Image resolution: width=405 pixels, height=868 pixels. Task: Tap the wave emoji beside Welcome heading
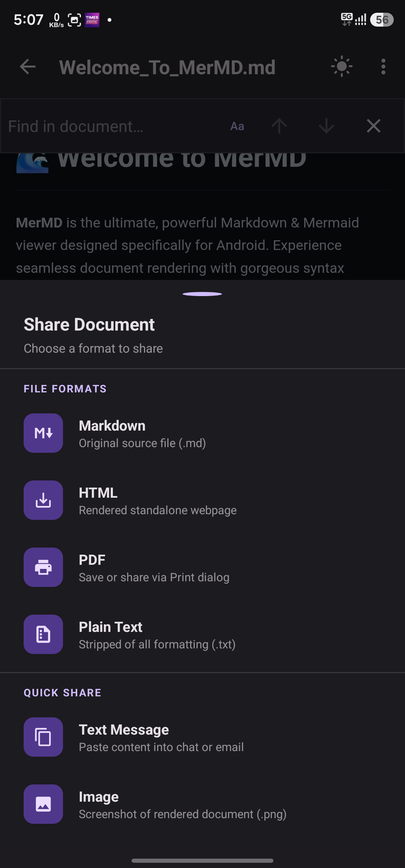coord(33,163)
